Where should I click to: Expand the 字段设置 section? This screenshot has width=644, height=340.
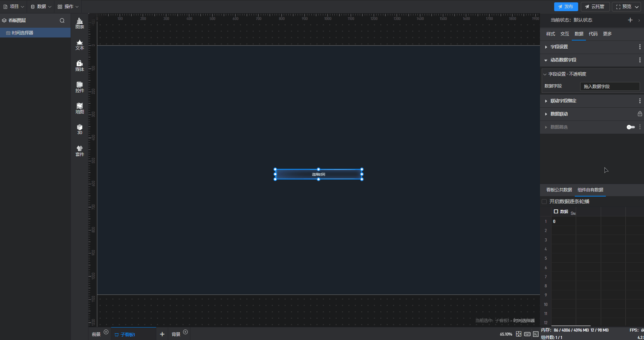[x=546, y=47]
